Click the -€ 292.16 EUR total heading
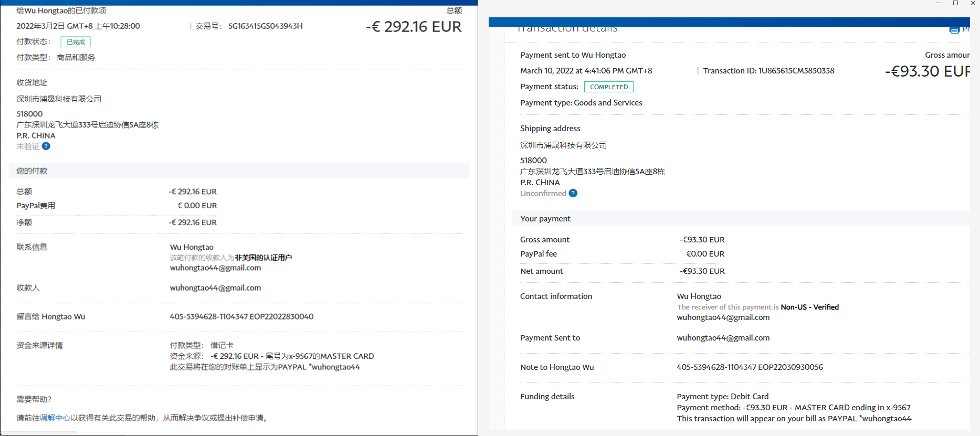The image size is (980, 436). tap(413, 27)
